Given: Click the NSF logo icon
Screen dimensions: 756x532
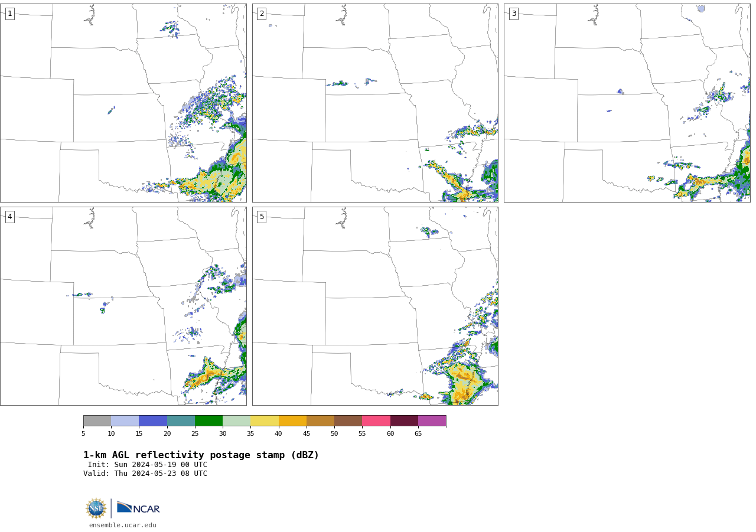Looking at the screenshot, I should 96,508.
